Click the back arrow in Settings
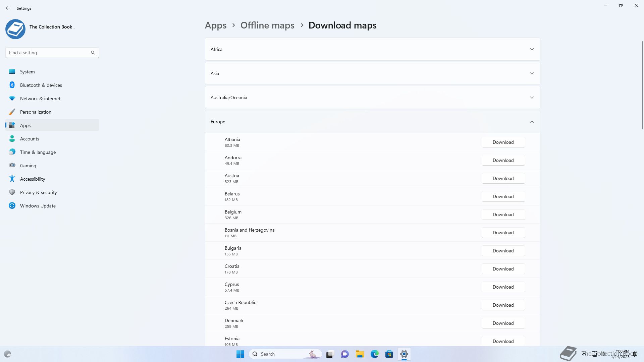The height and width of the screenshot is (362, 644). tap(8, 8)
